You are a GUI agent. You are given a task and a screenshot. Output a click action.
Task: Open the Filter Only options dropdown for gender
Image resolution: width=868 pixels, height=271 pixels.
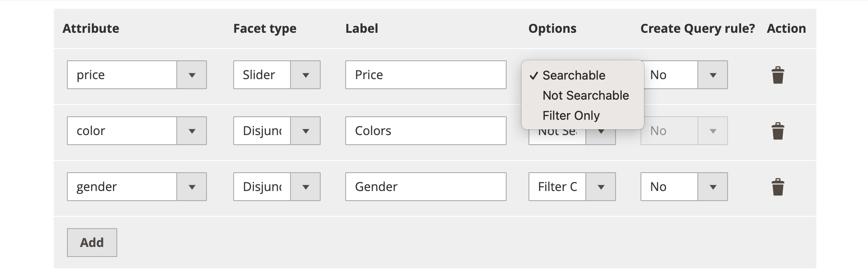(x=601, y=187)
